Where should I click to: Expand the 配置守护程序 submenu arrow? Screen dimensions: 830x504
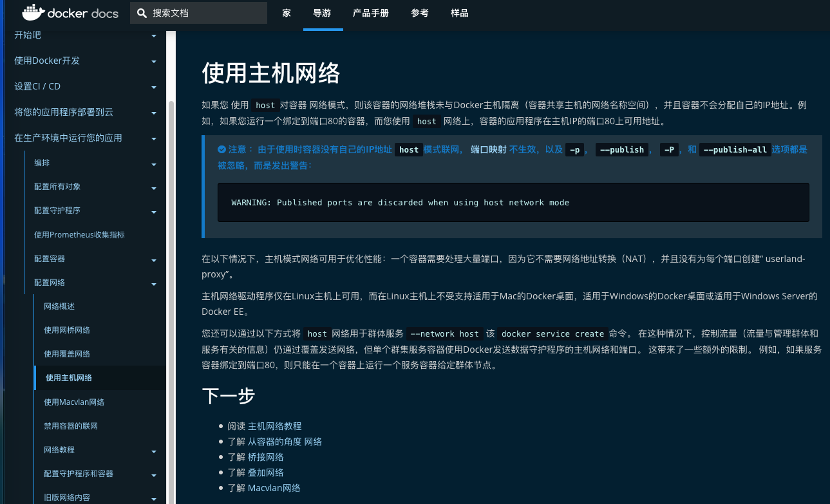coord(154,212)
